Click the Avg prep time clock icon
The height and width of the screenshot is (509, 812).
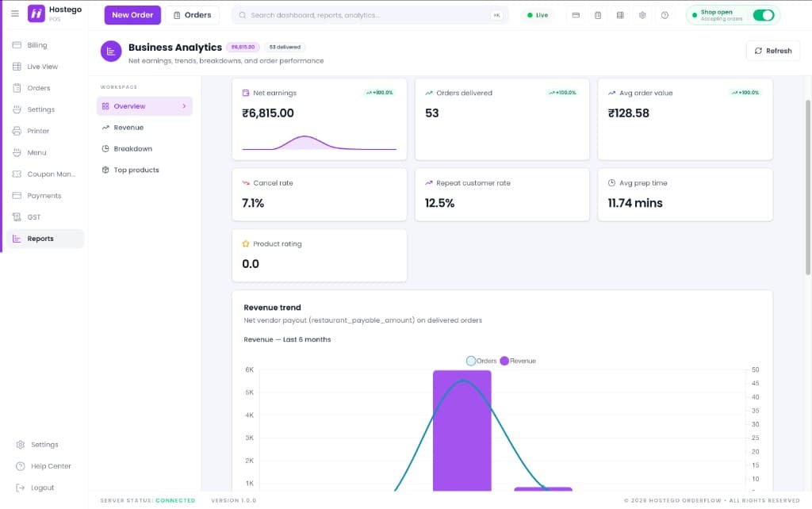pos(611,183)
